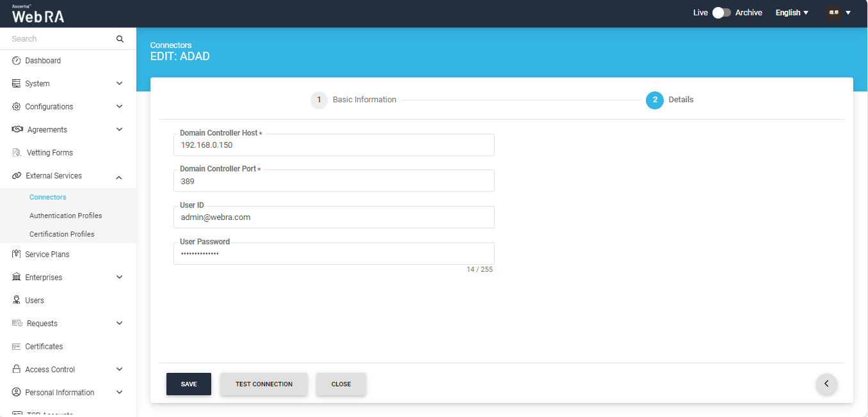Viewport: 868px width, 417px height.
Task: Expand the System menu chevron
Action: click(x=119, y=84)
